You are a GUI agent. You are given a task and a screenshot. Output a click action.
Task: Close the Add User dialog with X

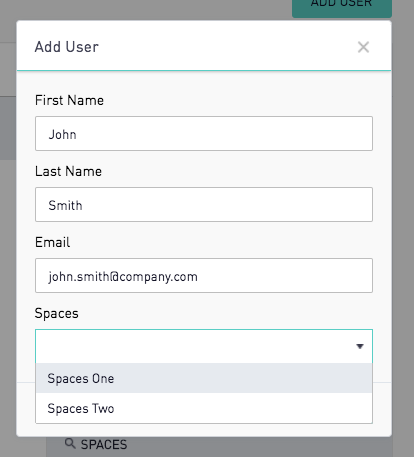pos(363,47)
